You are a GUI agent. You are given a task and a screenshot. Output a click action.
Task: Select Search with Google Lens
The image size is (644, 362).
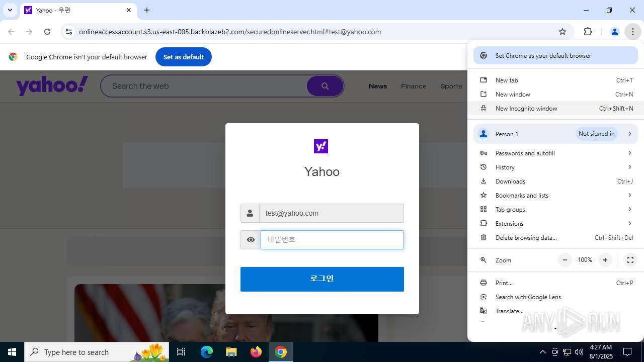pyautogui.click(x=555, y=297)
